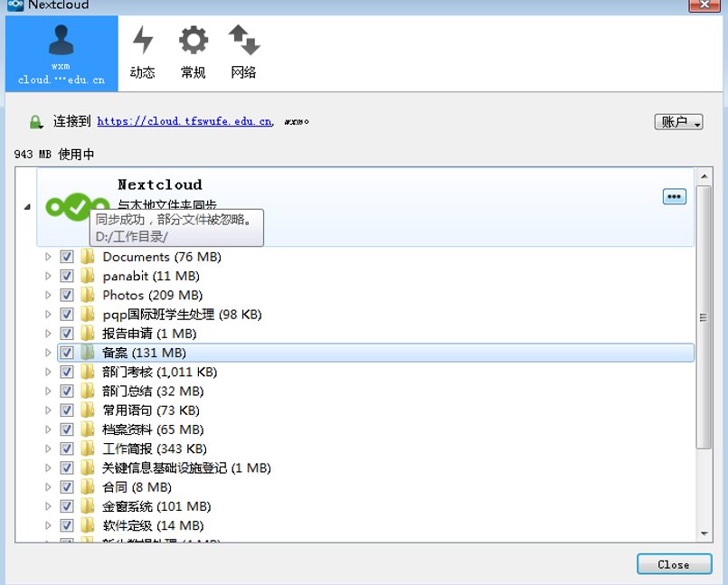Open the 动态 activity tab
Image resolution: width=728 pixels, height=585 pixels.
click(142, 52)
